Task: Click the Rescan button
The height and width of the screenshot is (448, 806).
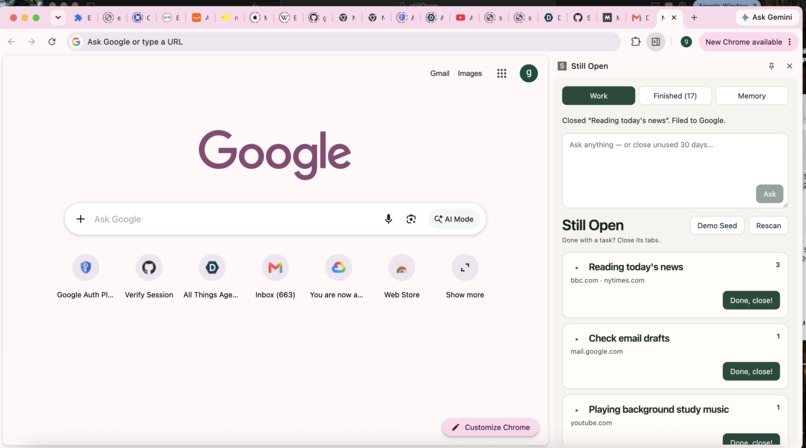Action: point(768,226)
